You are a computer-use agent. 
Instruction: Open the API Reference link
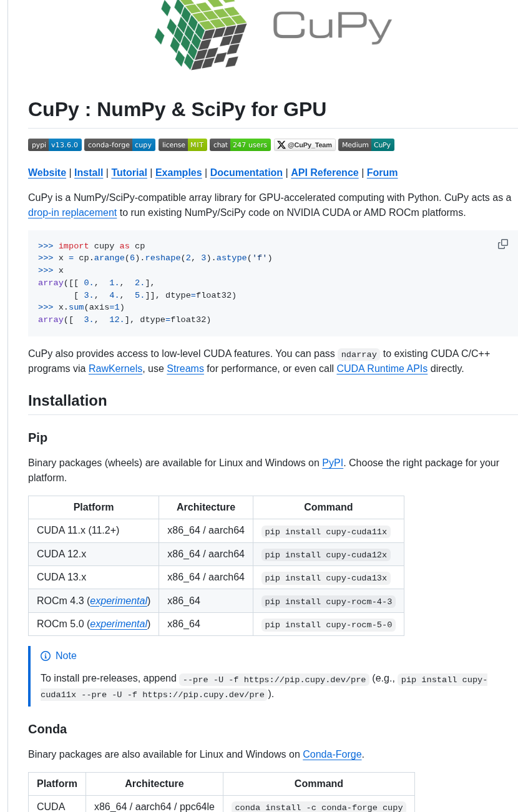pos(325,173)
